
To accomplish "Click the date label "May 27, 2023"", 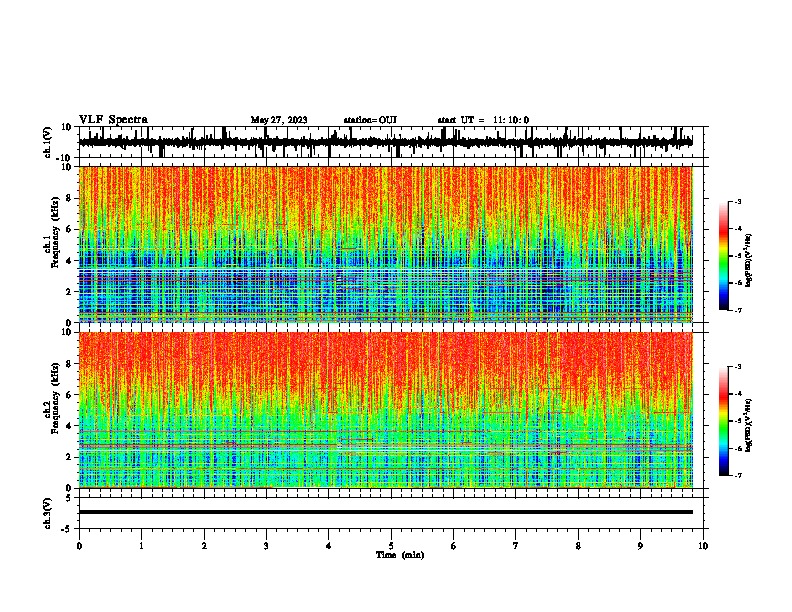I will (x=279, y=120).
